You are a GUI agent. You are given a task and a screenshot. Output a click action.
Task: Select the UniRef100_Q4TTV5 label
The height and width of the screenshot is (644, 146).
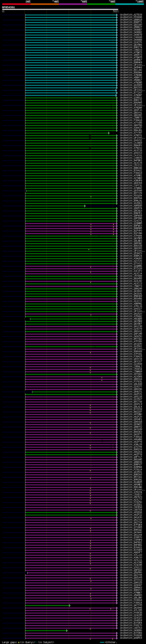[x=131, y=605]
